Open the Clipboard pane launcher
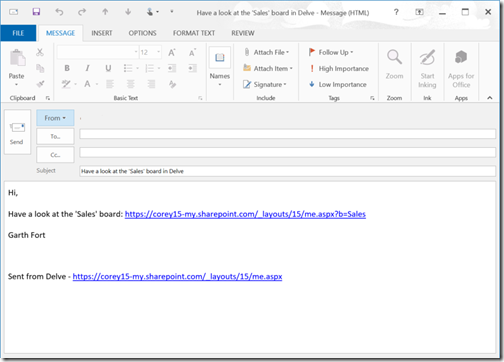 pos(48,98)
